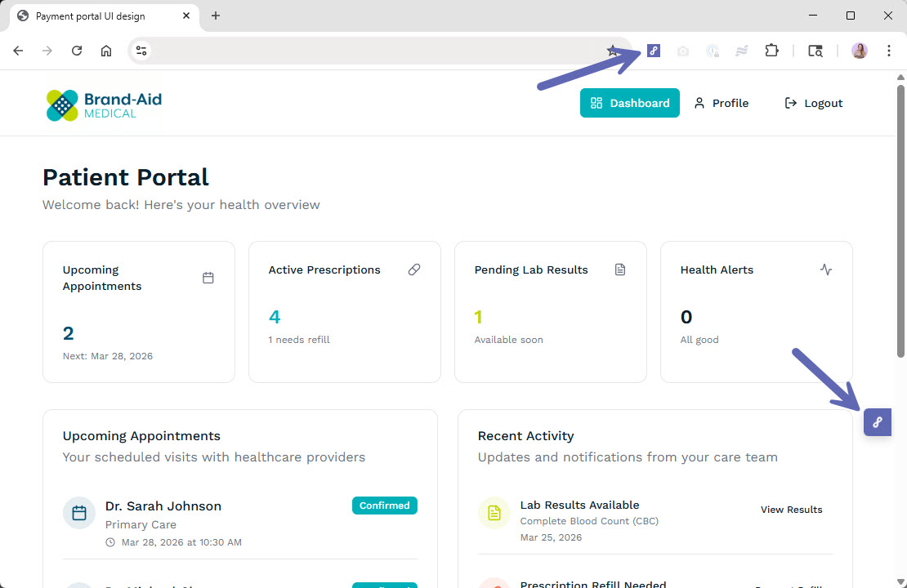Screen dimensions: 907x588
Task: Click the greyed clock-lock extension icon
Action: 713,51
